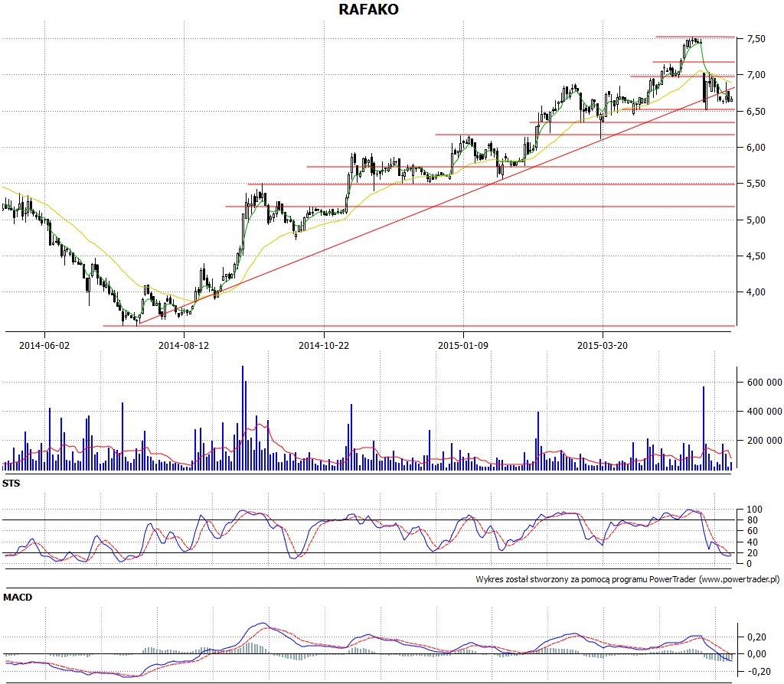Click the 200 000 volume axis label

point(765,440)
